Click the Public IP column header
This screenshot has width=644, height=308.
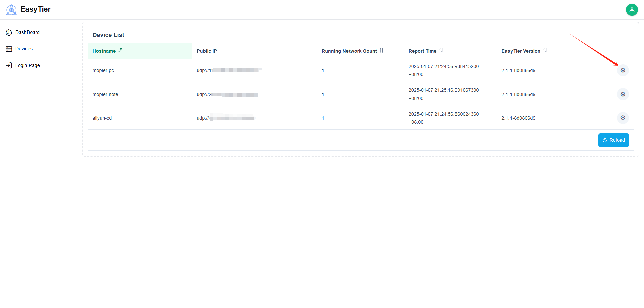point(207,51)
